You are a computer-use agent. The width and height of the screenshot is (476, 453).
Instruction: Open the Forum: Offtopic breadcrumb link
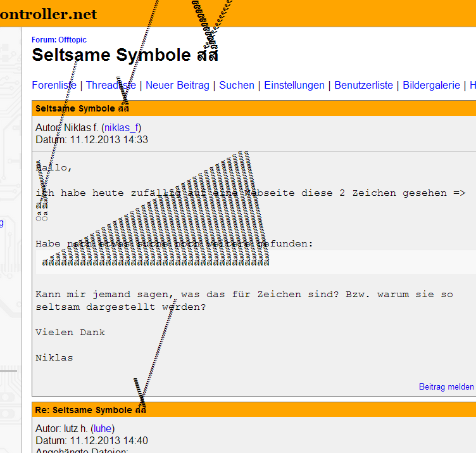[59, 40]
